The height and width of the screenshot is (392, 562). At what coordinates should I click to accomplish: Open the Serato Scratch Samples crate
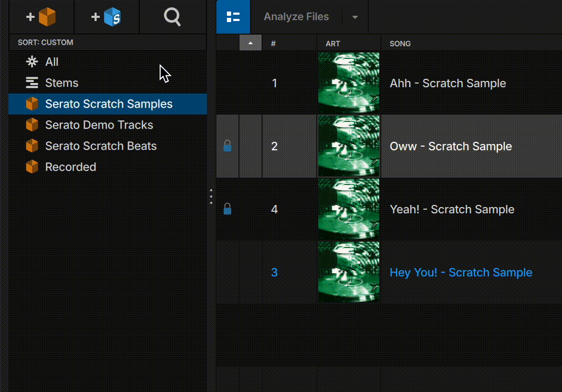(108, 104)
